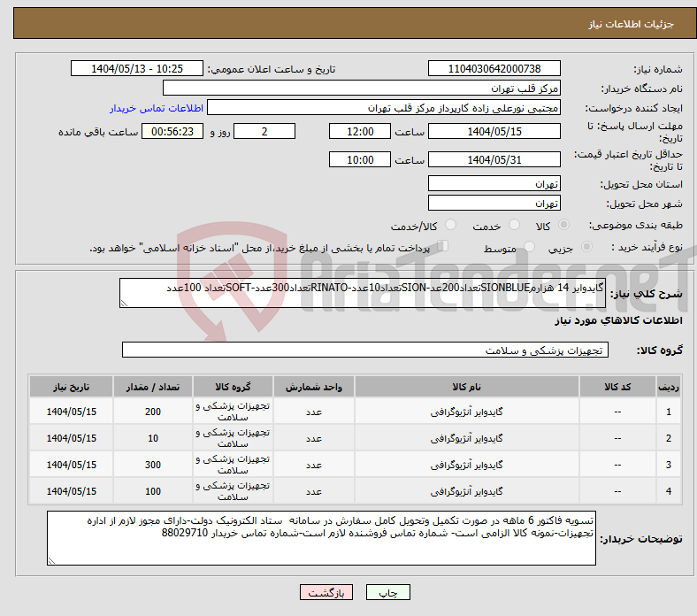Click quantity 100 in row 4
Image resolution: width=697 pixels, height=616 pixels.
pos(153,491)
